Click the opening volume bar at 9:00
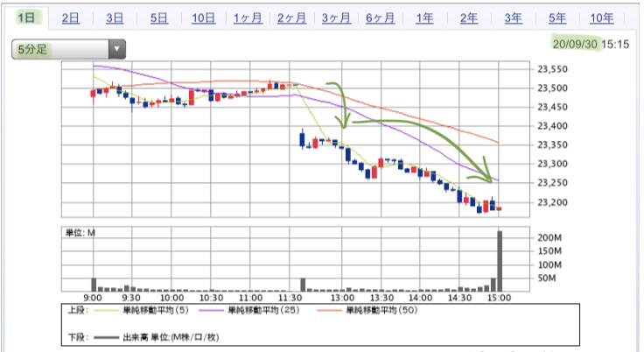Viewport: 644px width, 352px height. coord(94,285)
